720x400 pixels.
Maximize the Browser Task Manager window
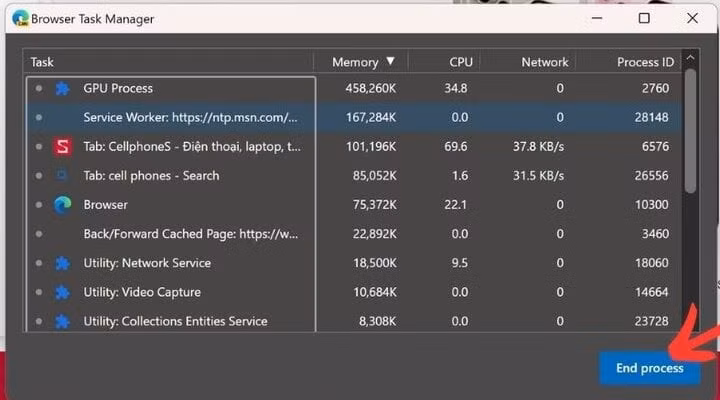pyautogui.click(x=644, y=18)
